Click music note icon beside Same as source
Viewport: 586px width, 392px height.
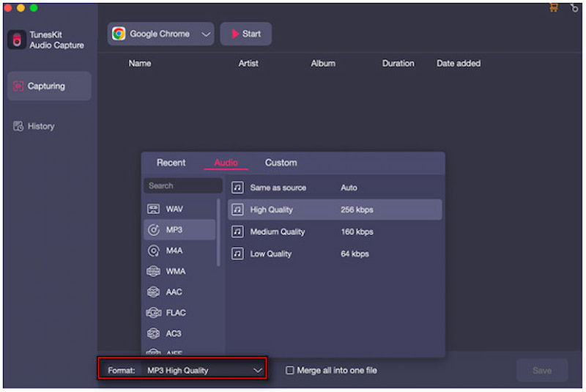[x=237, y=188]
